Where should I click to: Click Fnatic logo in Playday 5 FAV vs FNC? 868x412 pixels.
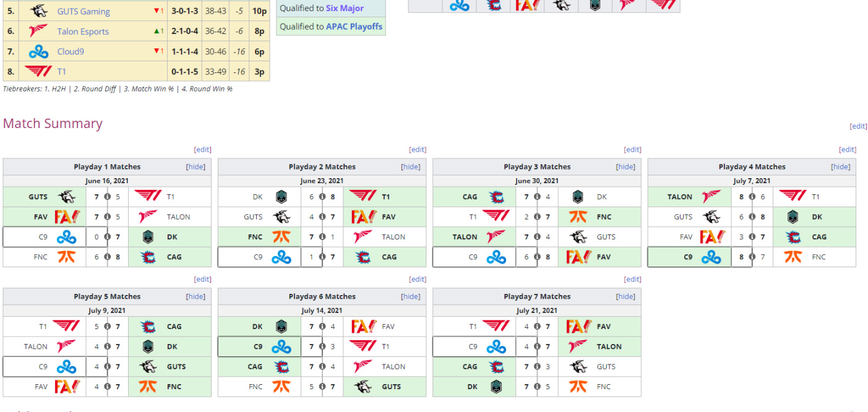point(148,387)
